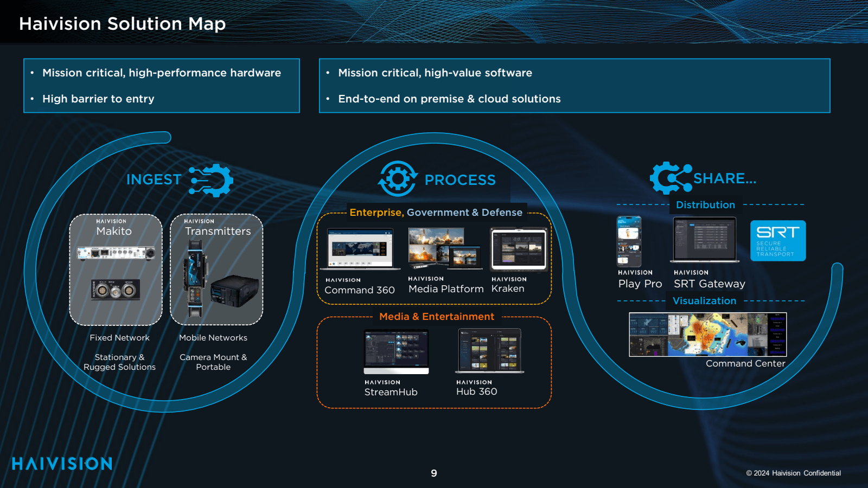The image size is (868, 488).
Task: Click the high-performance hardware bullet
Action: (x=162, y=73)
